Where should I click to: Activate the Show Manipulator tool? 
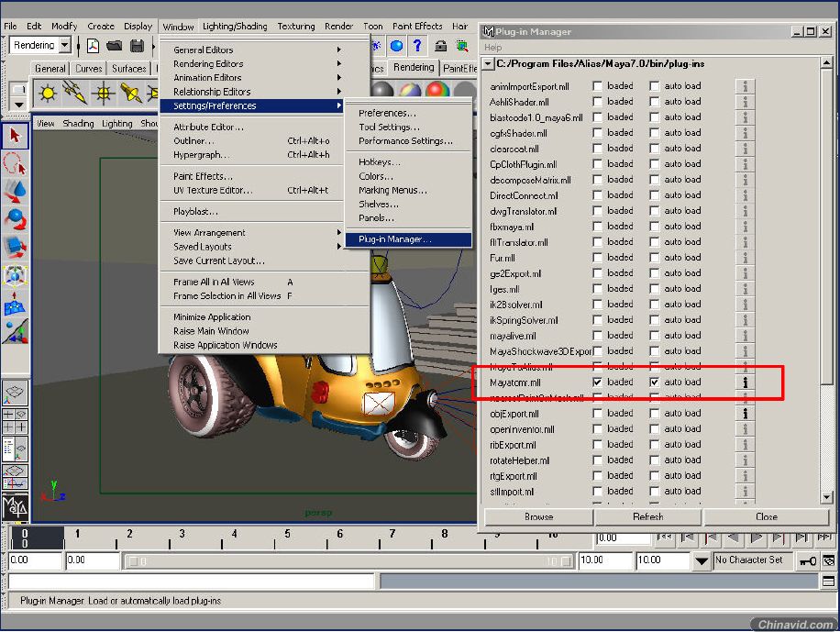(x=15, y=331)
